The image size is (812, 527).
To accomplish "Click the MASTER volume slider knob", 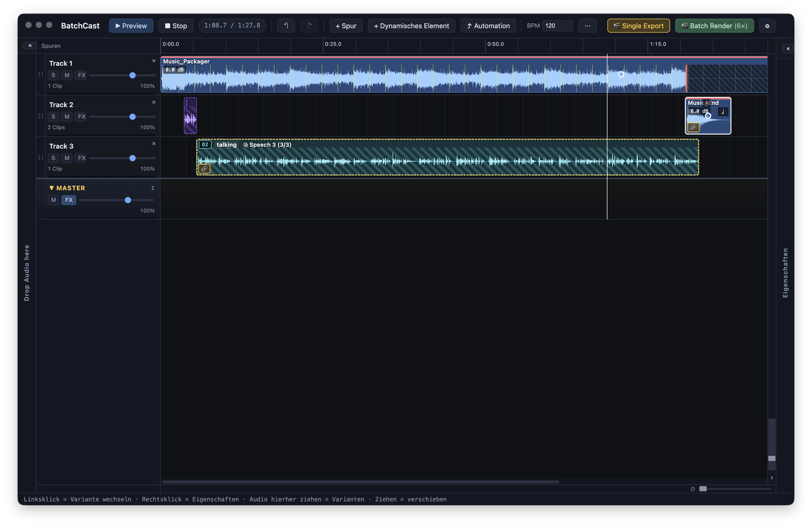I will pyautogui.click(x=128, y=200).
